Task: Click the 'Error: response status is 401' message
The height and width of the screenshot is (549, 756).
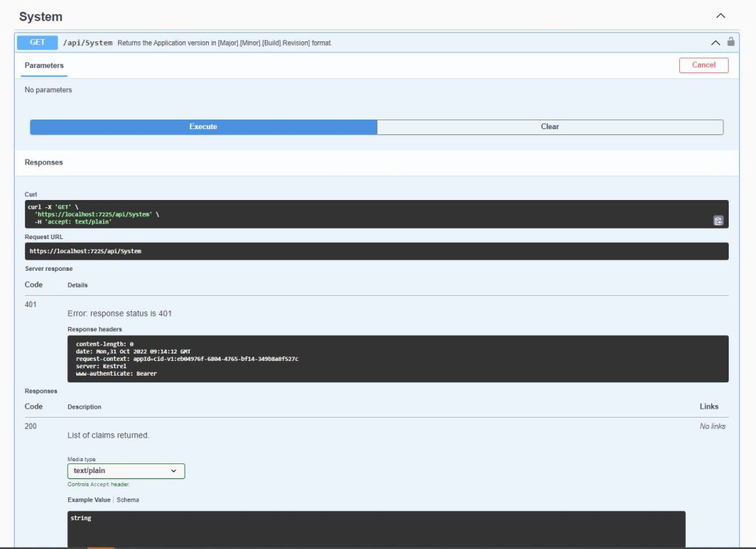Action: [120, 314]
